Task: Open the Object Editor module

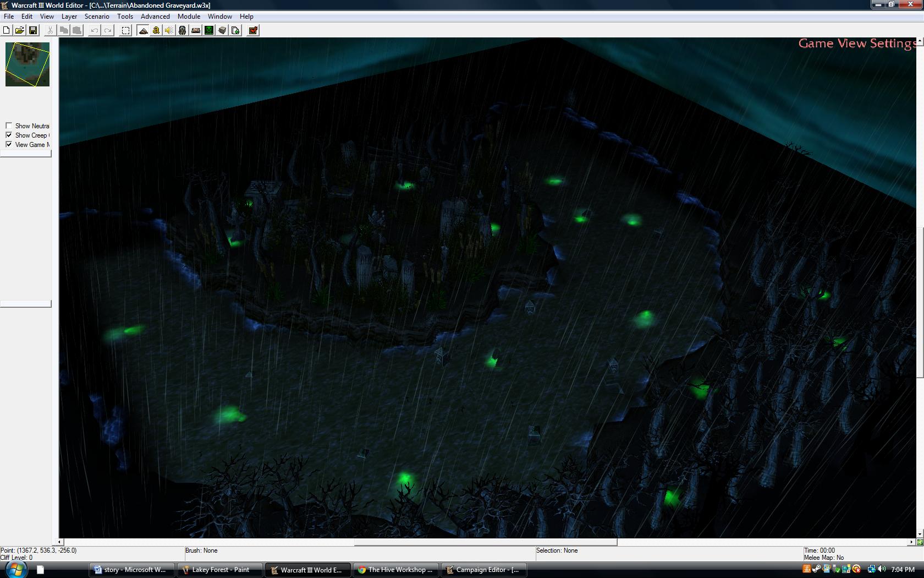Action: coord(183,30)
